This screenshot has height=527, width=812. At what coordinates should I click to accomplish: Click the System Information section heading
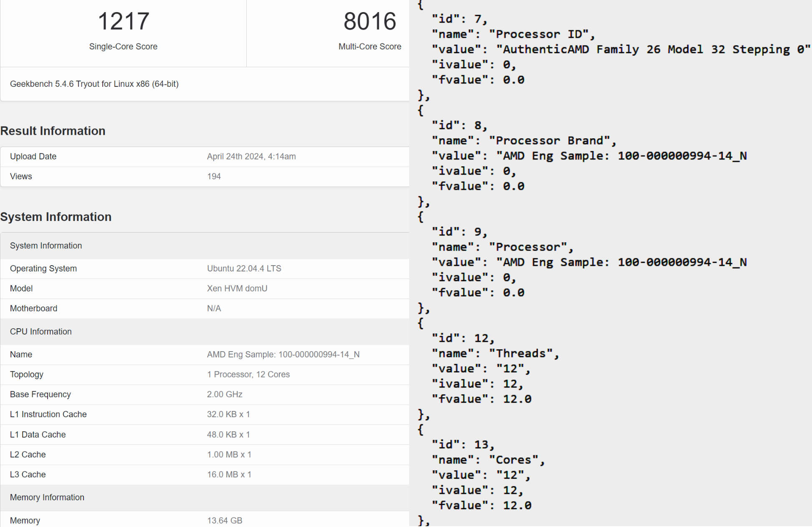point(56,217)
